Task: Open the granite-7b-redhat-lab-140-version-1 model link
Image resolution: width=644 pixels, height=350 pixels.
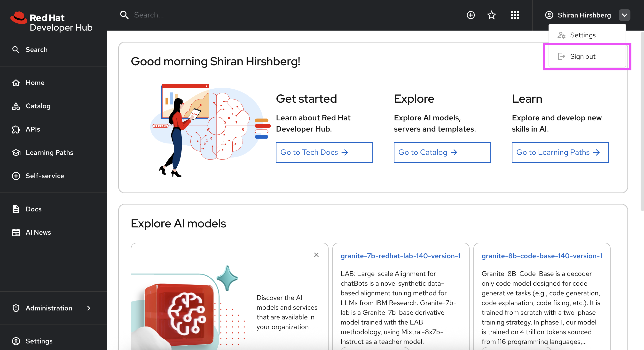Action: [x=400, y=256]
